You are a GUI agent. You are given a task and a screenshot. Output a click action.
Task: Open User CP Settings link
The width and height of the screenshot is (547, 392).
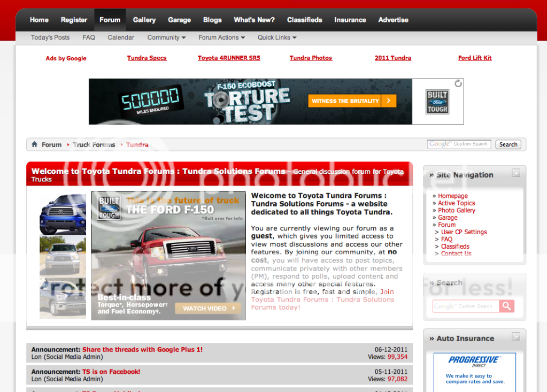(464, 232)
